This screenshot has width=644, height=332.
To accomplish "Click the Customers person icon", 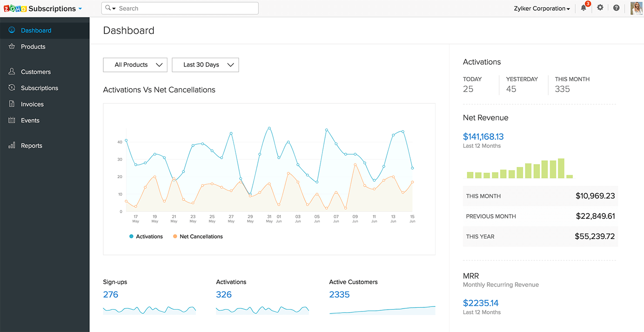I will [x=12, y=72].
